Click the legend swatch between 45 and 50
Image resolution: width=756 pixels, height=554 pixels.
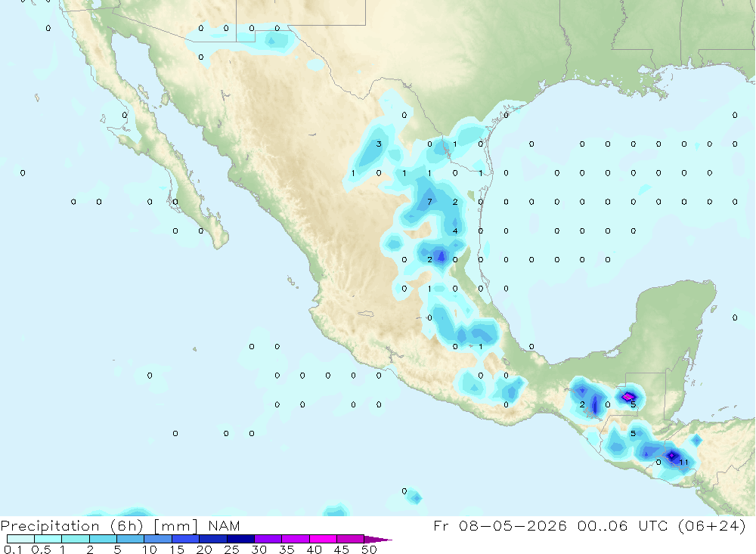click(351, 539)
